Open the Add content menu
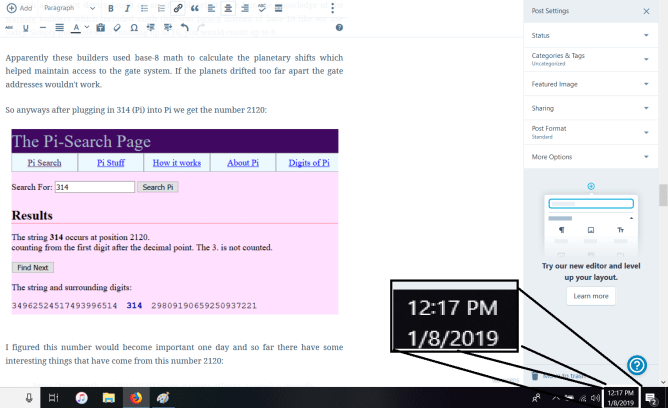Viewport: 668px width, 408px height. coord(19,8)
